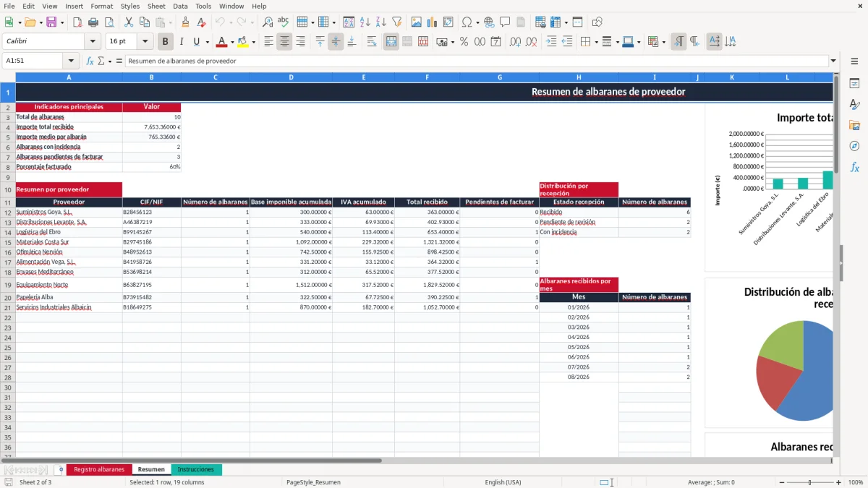Open the Function Wizard
This screenshot has width=868, height=488.
click(90, 61)
